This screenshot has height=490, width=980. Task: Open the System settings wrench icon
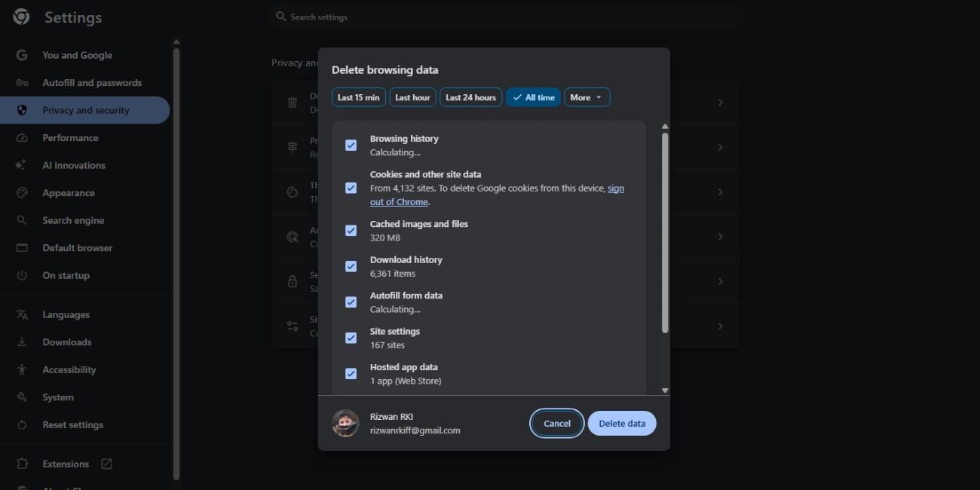point(22,397)
